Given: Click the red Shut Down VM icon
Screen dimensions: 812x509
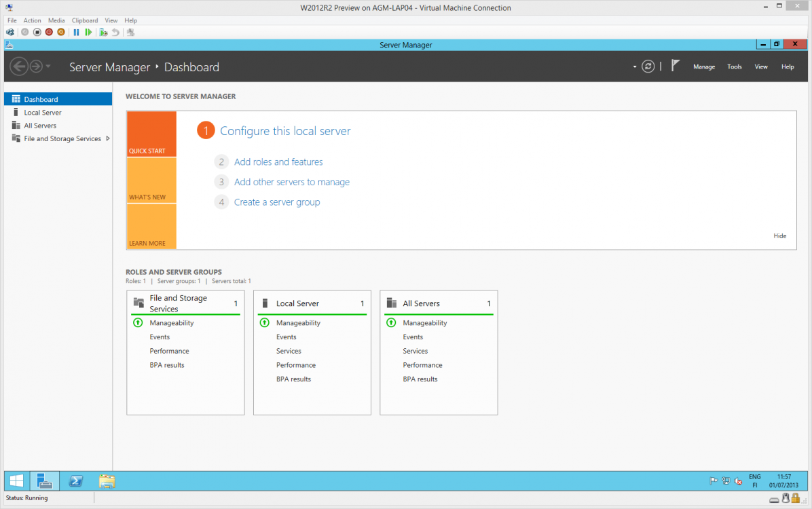Looking at the screenshot, I should [49, 32].
